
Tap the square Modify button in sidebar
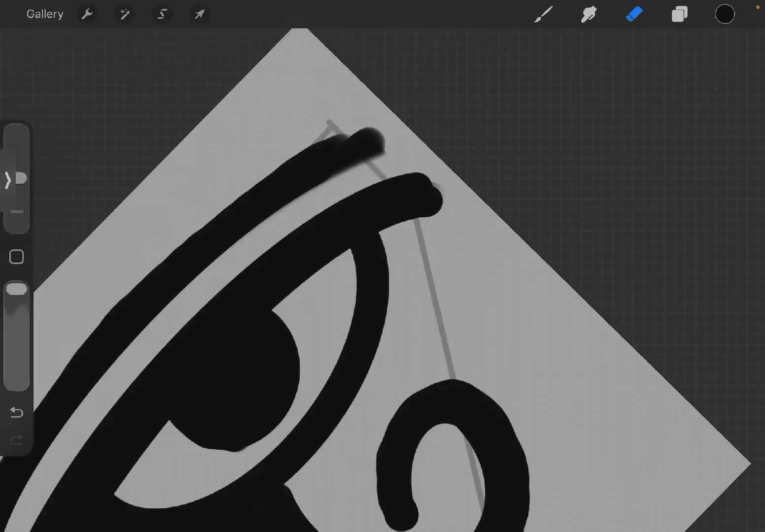[x=17, y=257]
